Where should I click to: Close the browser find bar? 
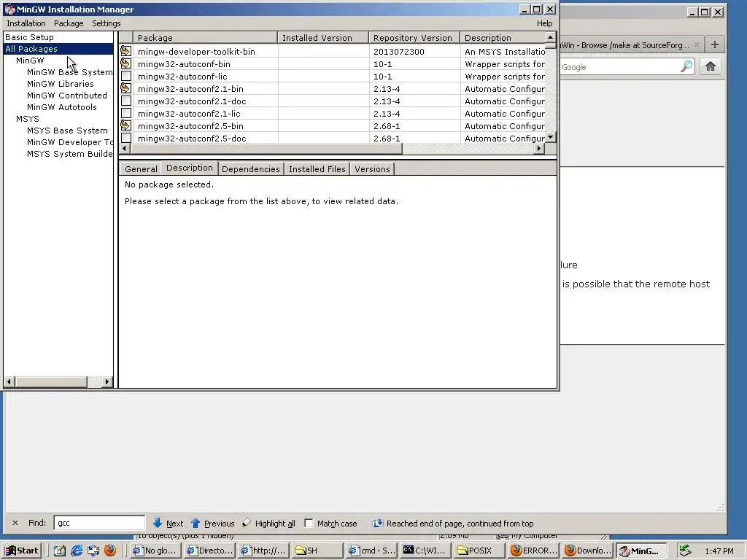[x=15, y=523]
